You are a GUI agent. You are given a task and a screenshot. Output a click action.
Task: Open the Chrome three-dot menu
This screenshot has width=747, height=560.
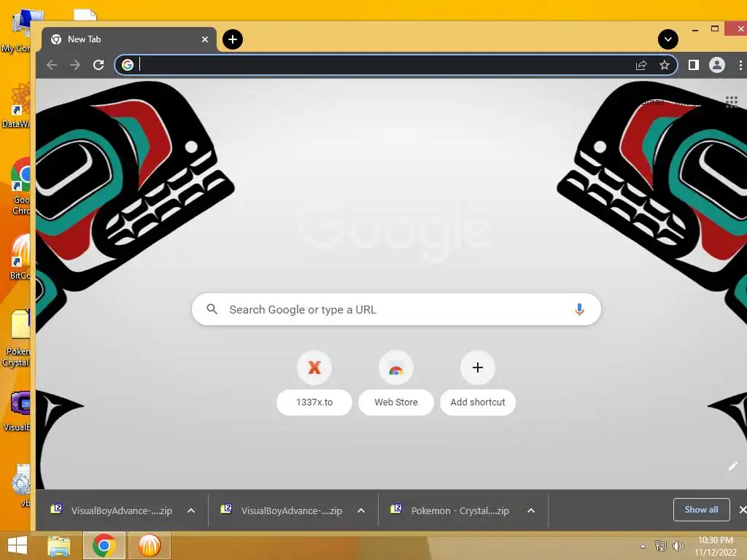(740, 65)
